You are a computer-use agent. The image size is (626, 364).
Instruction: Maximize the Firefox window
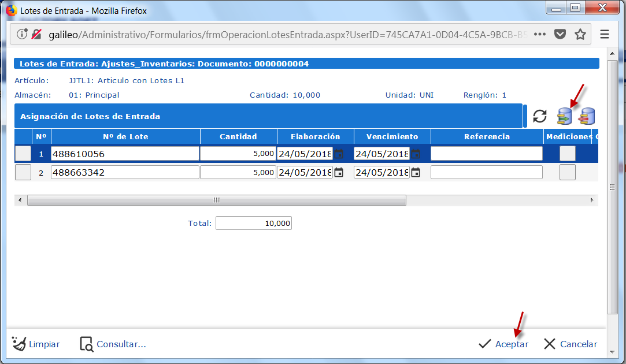point(575,8)
